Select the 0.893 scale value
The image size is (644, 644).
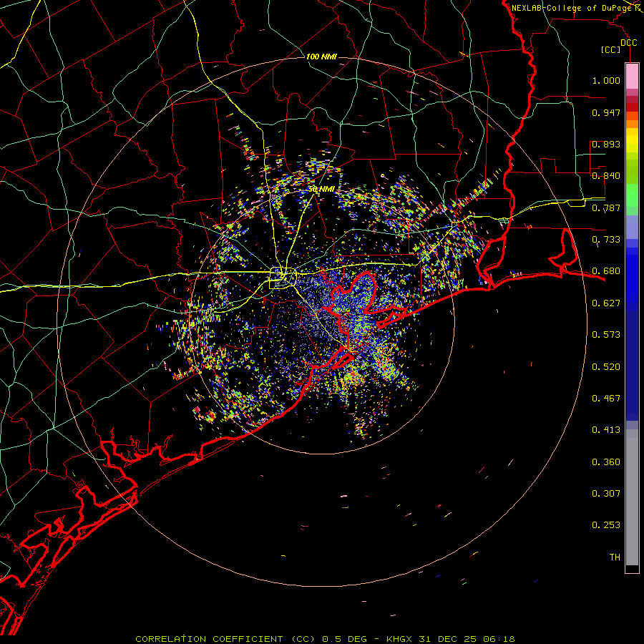pos(606,144)
